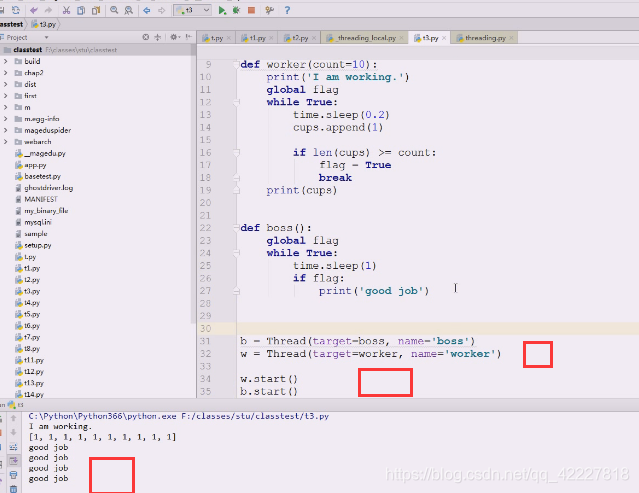Expand the chap2 folder

coord(5,73)
